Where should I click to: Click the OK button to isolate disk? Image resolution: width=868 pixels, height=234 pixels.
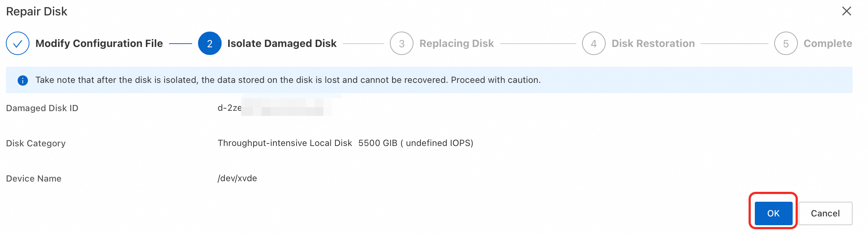pyautogui.click(x=773, y=213)
